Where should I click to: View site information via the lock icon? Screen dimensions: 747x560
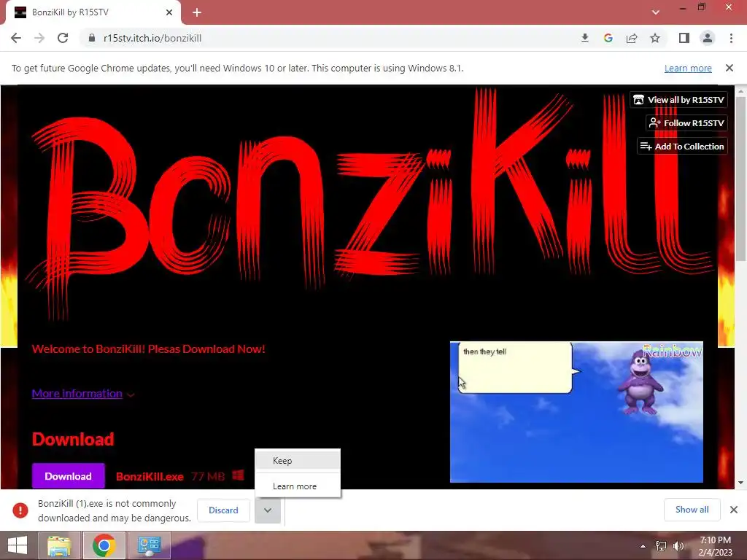pos(92,38)
